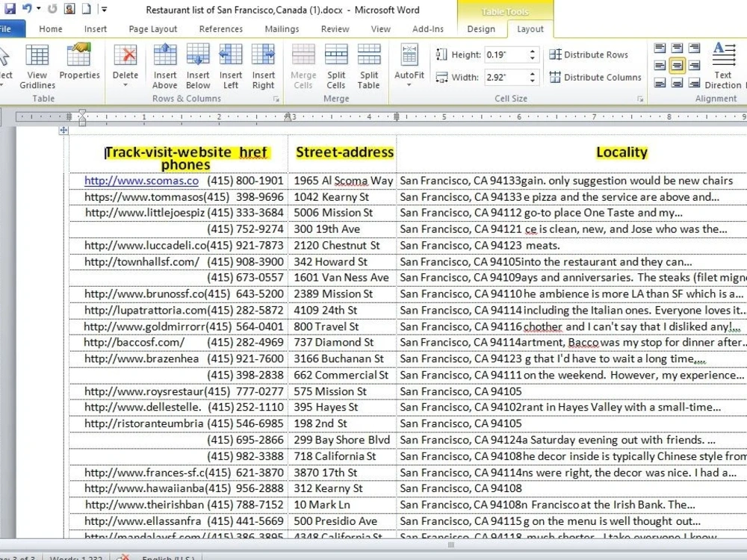747x560 pixels.
Task: Undo the last action
Action: (x=27, y=8)
